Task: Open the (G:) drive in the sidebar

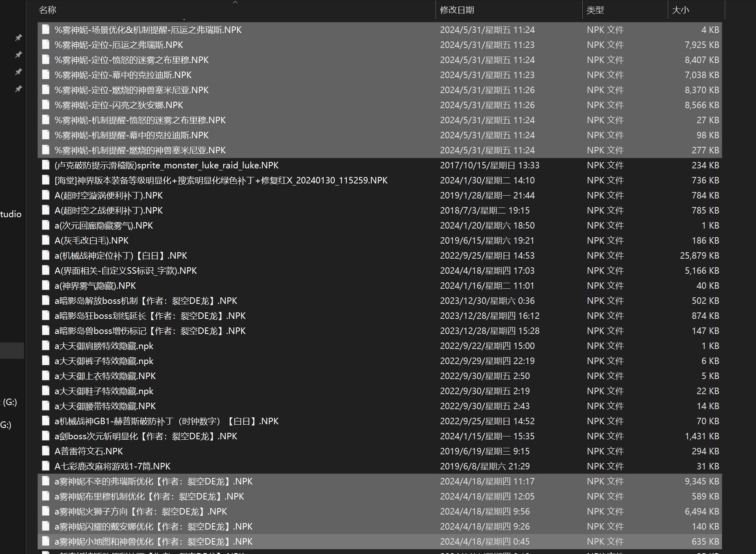Action: click(x=10, y=402)
